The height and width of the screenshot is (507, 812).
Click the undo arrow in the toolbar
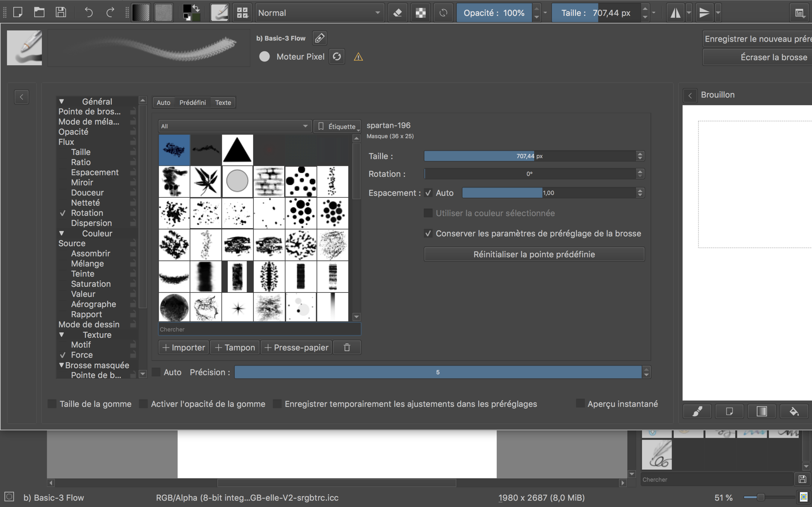point(89,13)
